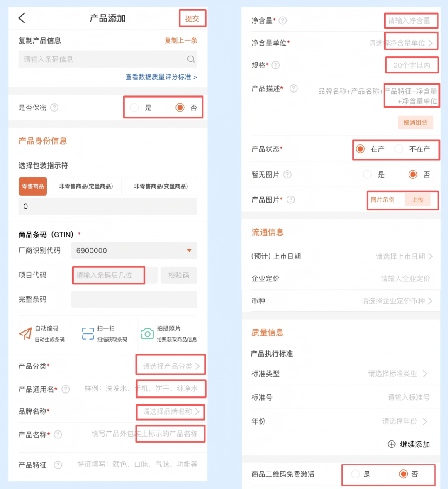Viewport: 448px width, 489px height.
Task: Tap the 扫一扫 scan icon
Action: tap(88, 334)
